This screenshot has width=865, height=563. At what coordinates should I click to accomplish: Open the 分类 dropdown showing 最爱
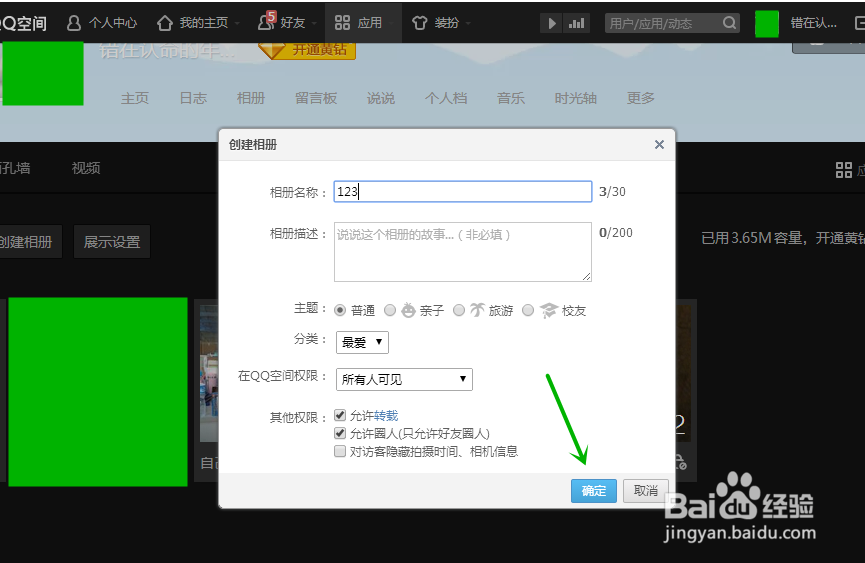tap(362, 342)
